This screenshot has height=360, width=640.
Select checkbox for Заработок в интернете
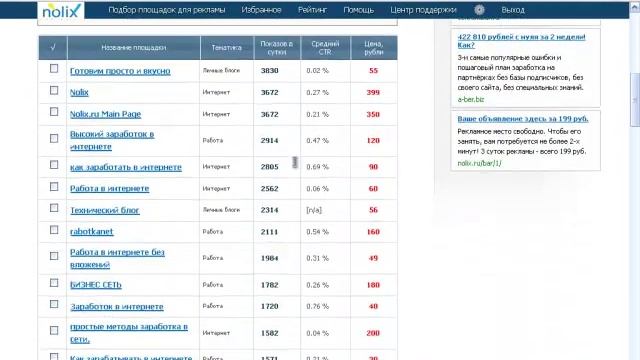click(54, 304)
